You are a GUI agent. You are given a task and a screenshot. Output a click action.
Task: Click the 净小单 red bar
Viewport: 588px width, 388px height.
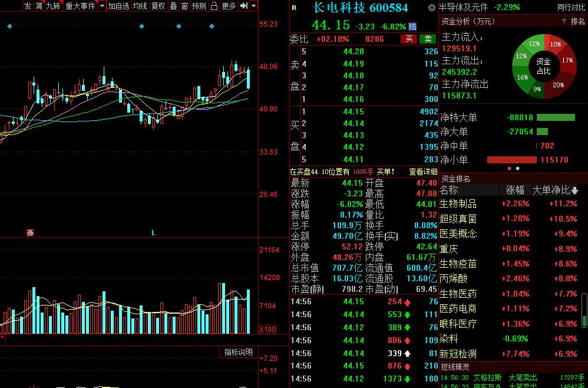pyautogui.click(x=511, y=160)
